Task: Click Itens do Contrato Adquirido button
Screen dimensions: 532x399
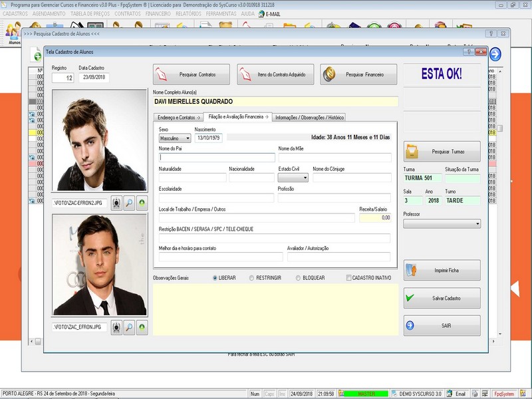Action: [275, 74]
